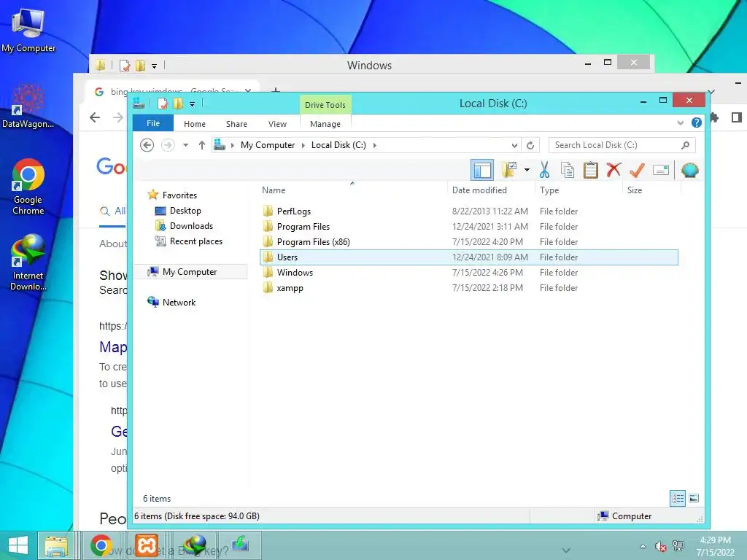Switch to Details view icon
This screenshot has width=747, height=560.
point(678,498)
